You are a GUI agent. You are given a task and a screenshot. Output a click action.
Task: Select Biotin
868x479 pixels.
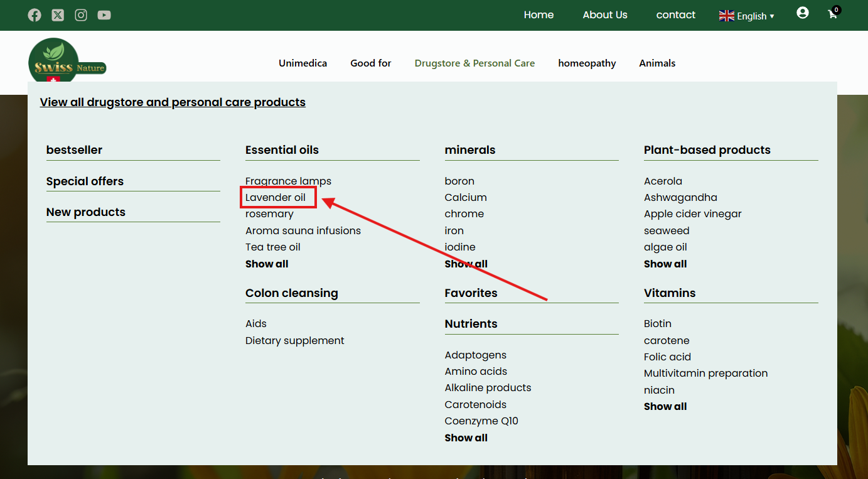(658, 324)
